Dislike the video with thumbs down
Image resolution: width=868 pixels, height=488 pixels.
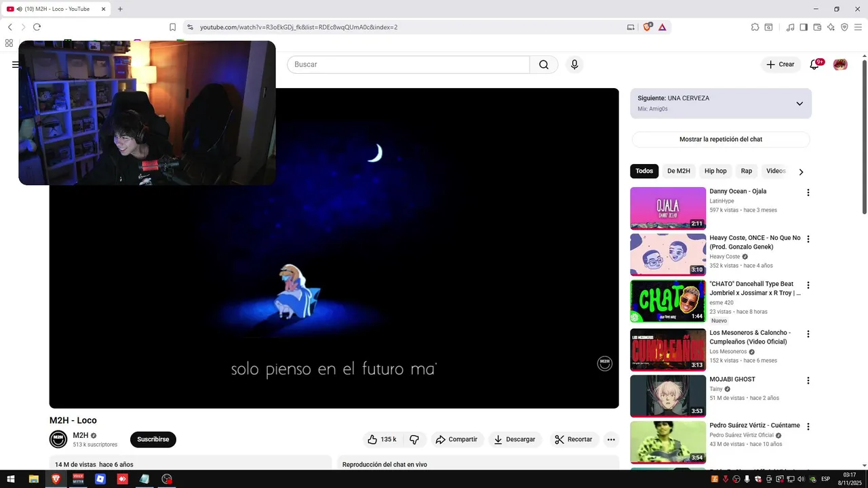pos(414,439)
